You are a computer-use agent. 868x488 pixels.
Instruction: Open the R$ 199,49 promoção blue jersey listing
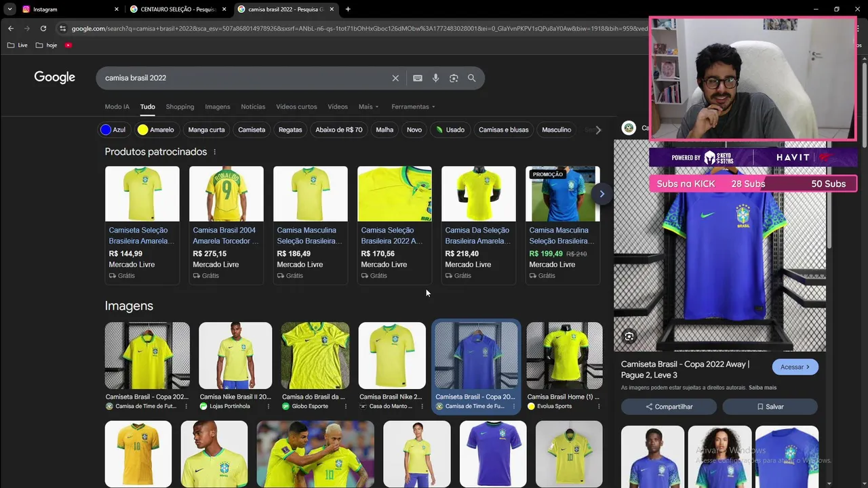point(563,224)
